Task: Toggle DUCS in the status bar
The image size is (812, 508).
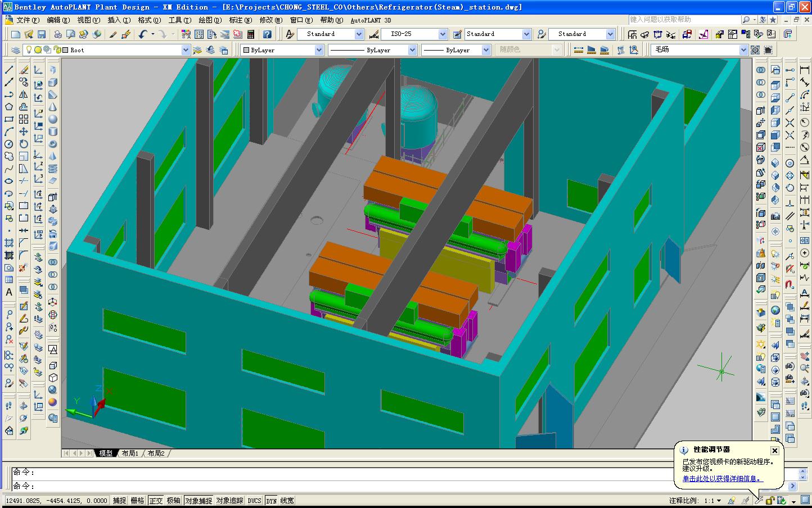Action: 255,501
